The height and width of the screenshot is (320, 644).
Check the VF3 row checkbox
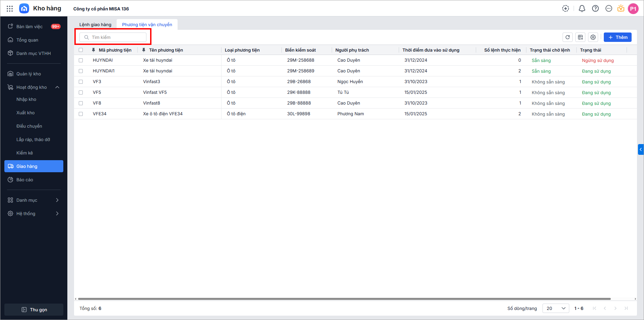click(81, 82)
